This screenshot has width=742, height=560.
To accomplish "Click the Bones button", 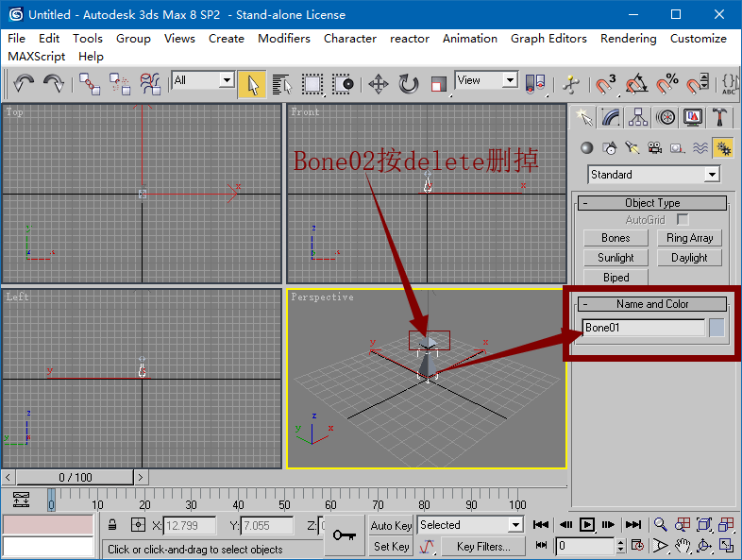I will pyautogui.click(x=616, y=238).
